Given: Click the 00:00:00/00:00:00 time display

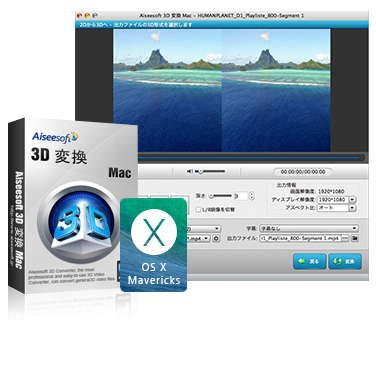Looking at the screenshot, I should pos(303,172).
